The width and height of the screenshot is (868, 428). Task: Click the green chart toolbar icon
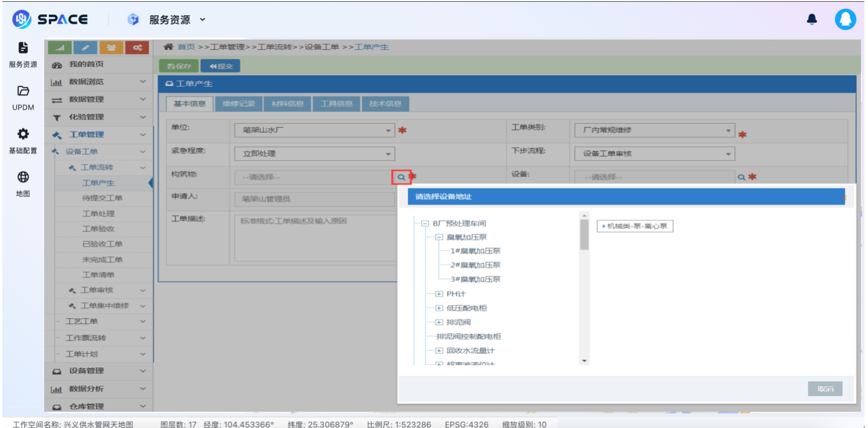[x=59, y=48]
